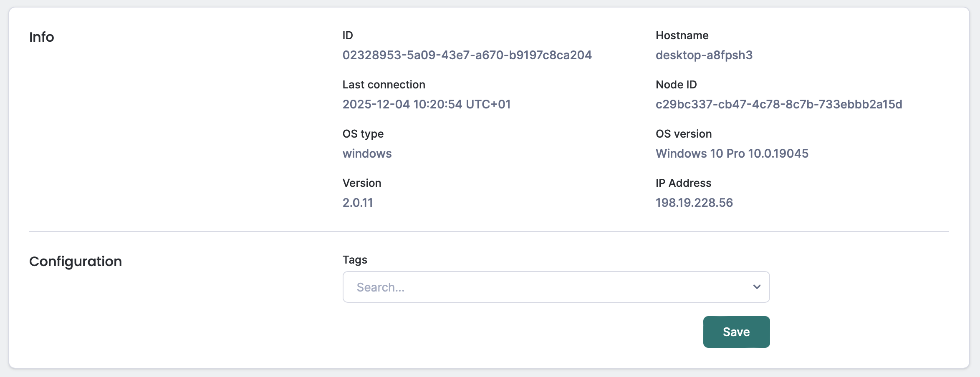Click the IP address 198.19.228.56
The height and width of the screenshot is (377, 980).
[x=694, y=202]
